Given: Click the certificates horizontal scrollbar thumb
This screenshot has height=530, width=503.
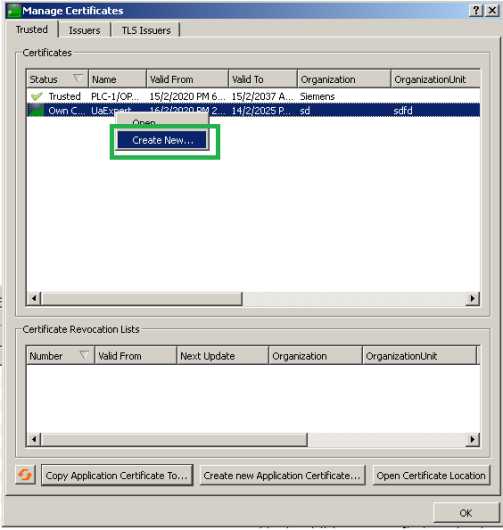Looking at the screenshot, I should pyautogui.click(x=141, y=298).
